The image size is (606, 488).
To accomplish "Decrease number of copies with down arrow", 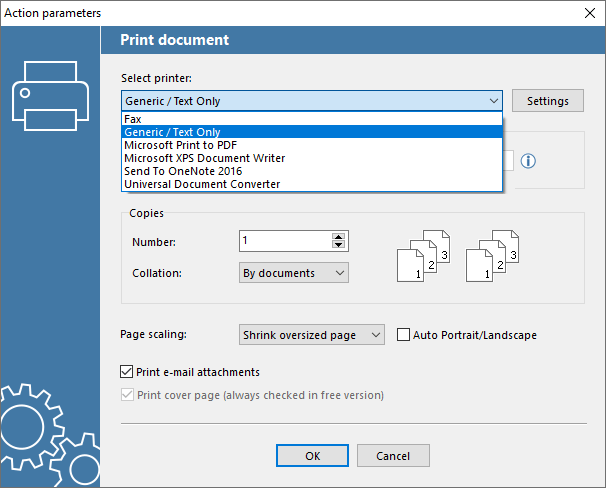I will click(338, 245).
